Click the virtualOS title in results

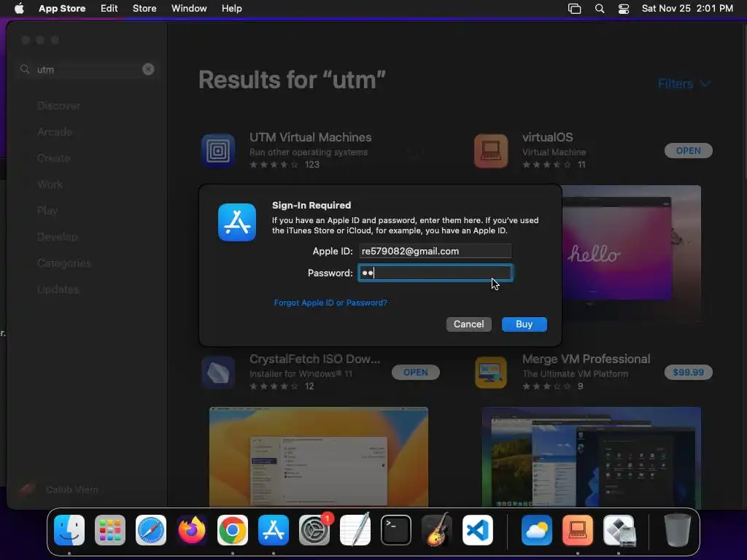click(x=547, y=137)
